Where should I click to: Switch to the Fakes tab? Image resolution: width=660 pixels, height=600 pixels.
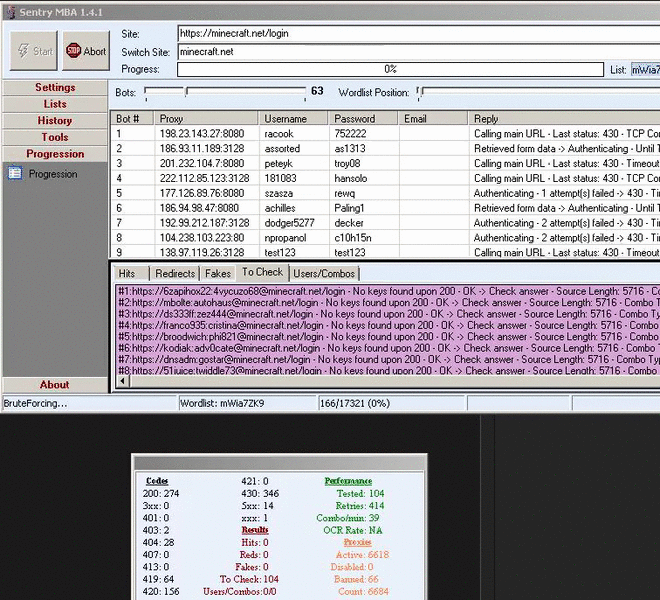pos(218,274)
